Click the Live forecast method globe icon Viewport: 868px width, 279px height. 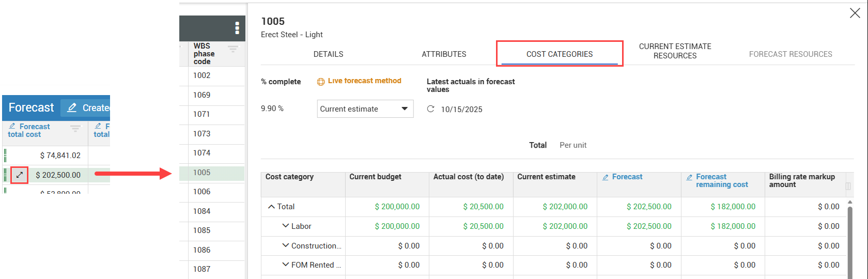tap(321, 82)
